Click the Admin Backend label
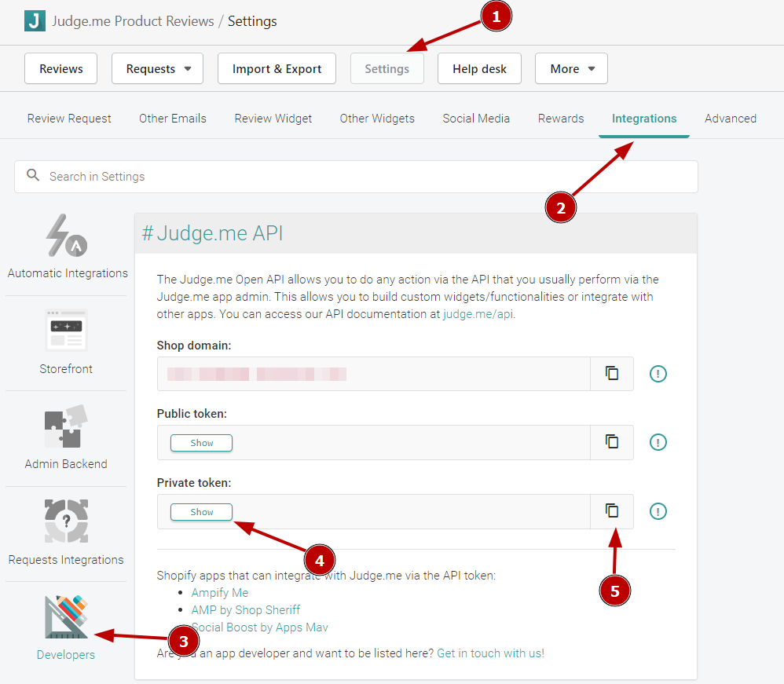Image resolution: width=784 pixels, height=684 pixels. (x=66, y=463)
